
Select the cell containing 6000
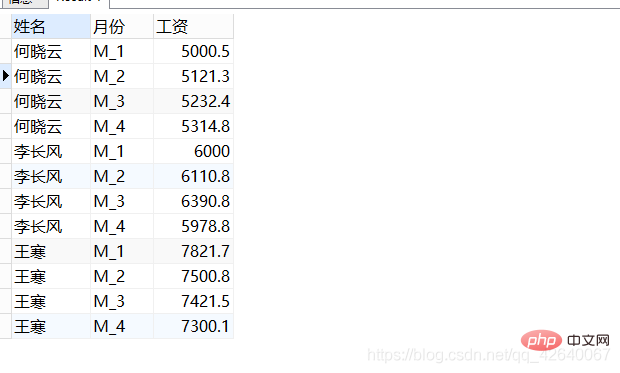tap(194, 151)
